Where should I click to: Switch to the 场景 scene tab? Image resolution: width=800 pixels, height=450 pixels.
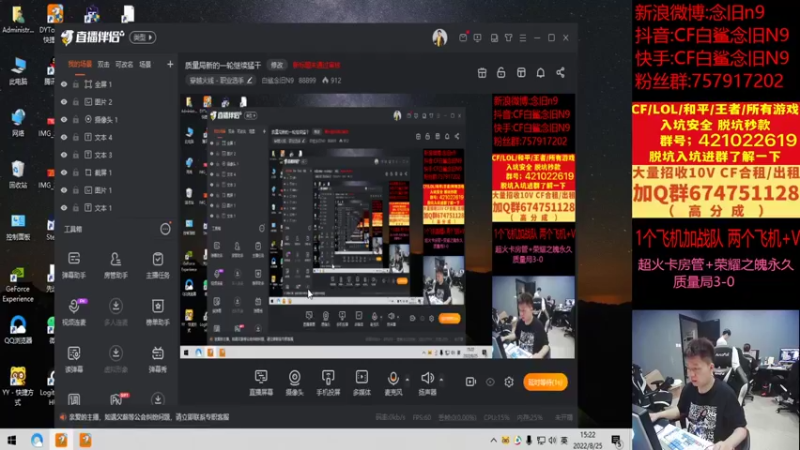click(x=145, y=64)
